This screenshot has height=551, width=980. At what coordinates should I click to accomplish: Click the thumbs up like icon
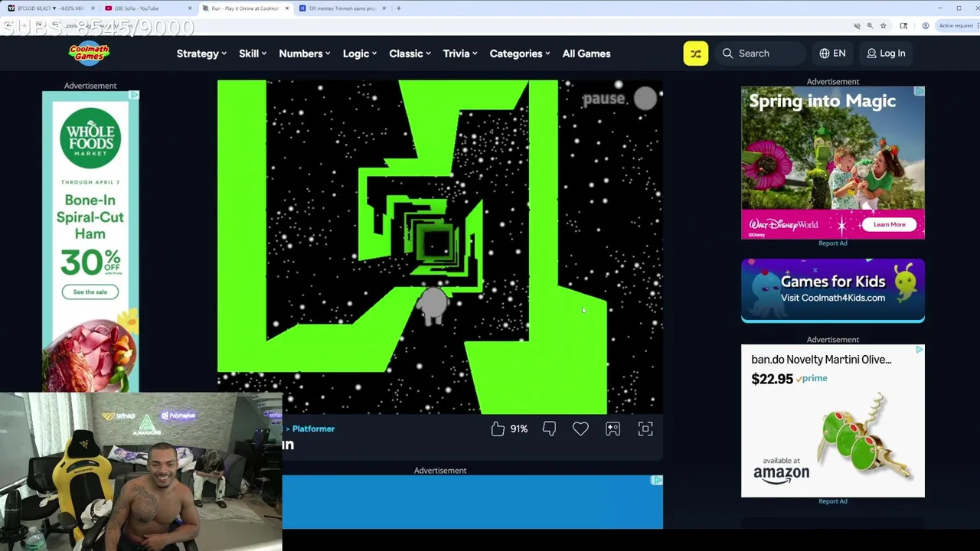[498, 429]
